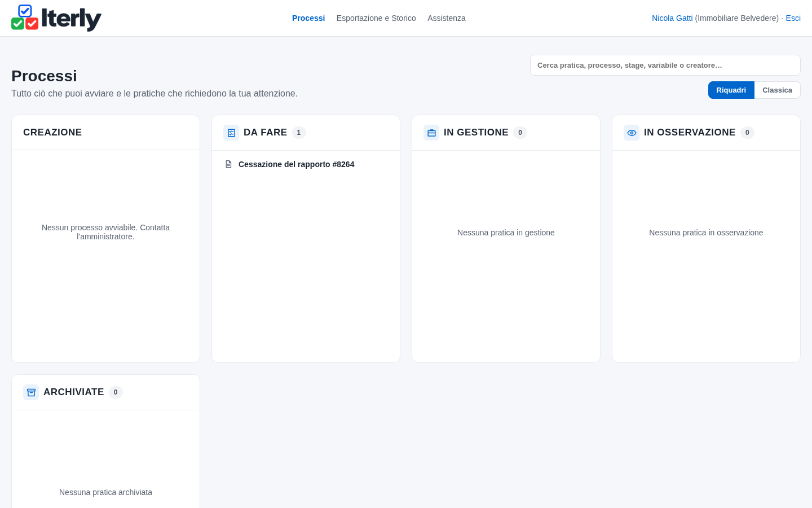The image size is (812, 508).
Task: Open the Processi navigation tab
Action: [308, 18]
